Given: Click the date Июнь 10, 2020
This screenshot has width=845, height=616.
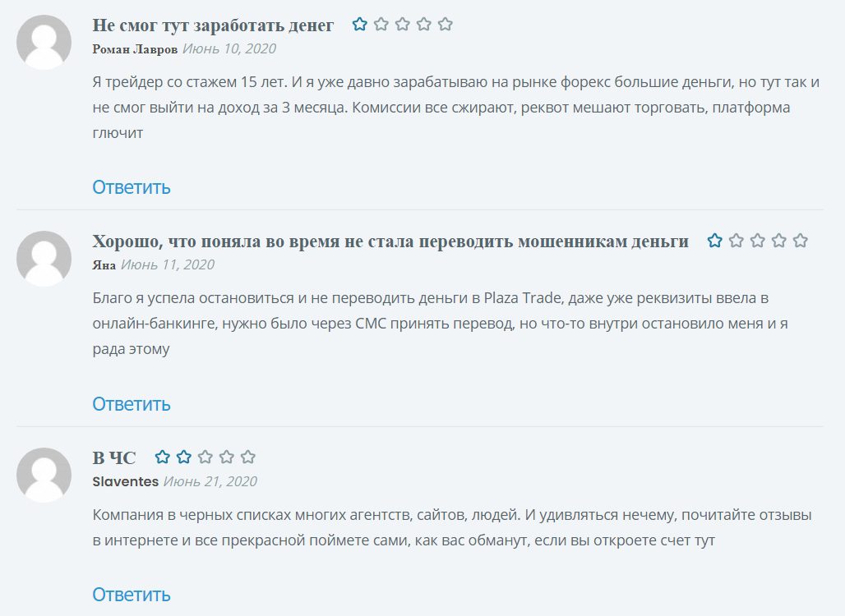Looking at the screenshot, I should (229, 49).
